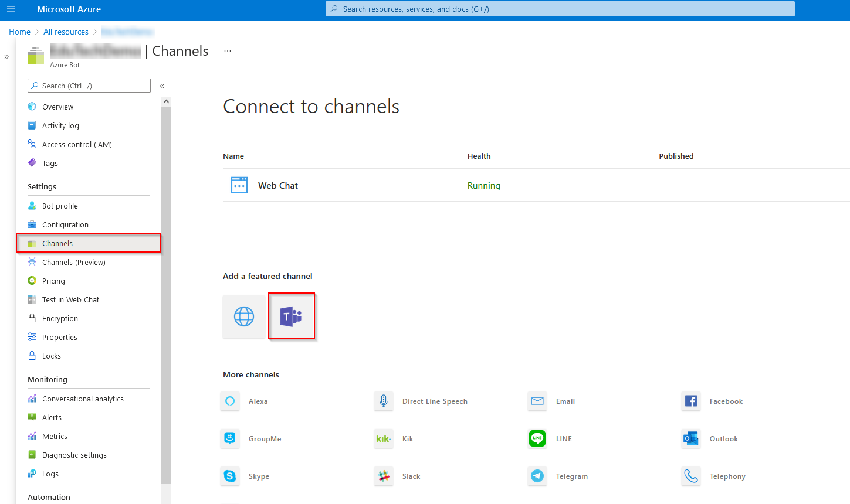Click the Running health status

tap(484, 186)
